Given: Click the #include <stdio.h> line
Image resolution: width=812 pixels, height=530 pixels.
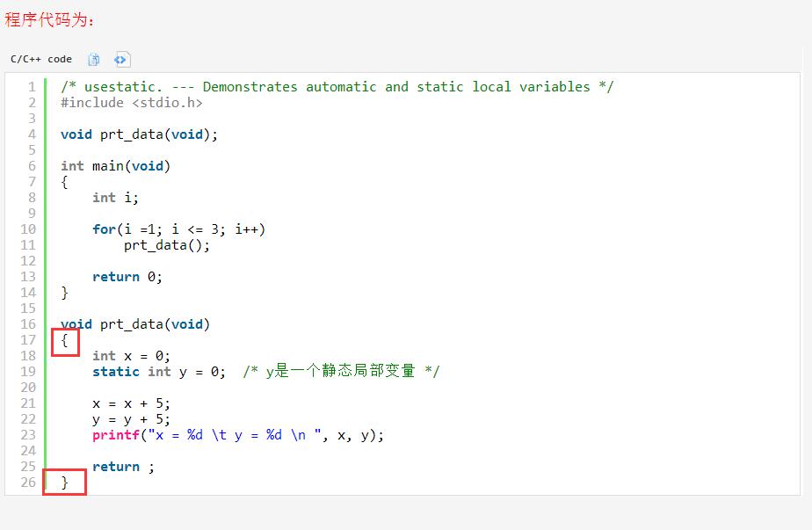Looking at the screenshot, I should tap(132, 103).
